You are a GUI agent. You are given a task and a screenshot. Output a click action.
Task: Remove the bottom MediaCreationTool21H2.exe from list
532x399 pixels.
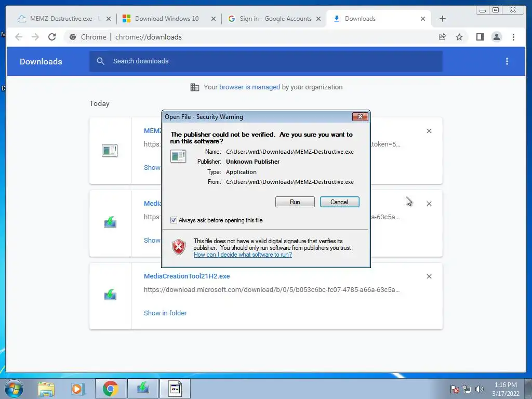coord(429,276)
